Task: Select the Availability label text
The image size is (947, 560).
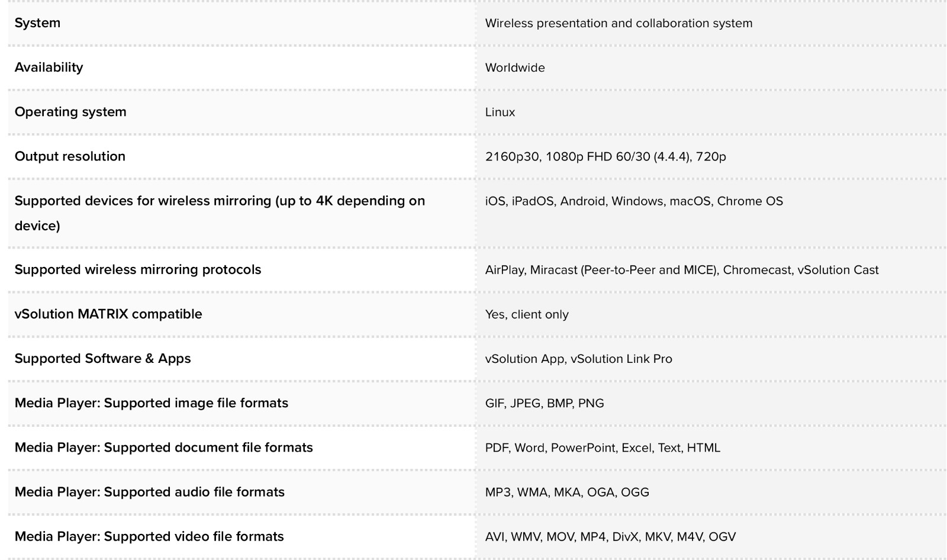Action: (49, 67)
